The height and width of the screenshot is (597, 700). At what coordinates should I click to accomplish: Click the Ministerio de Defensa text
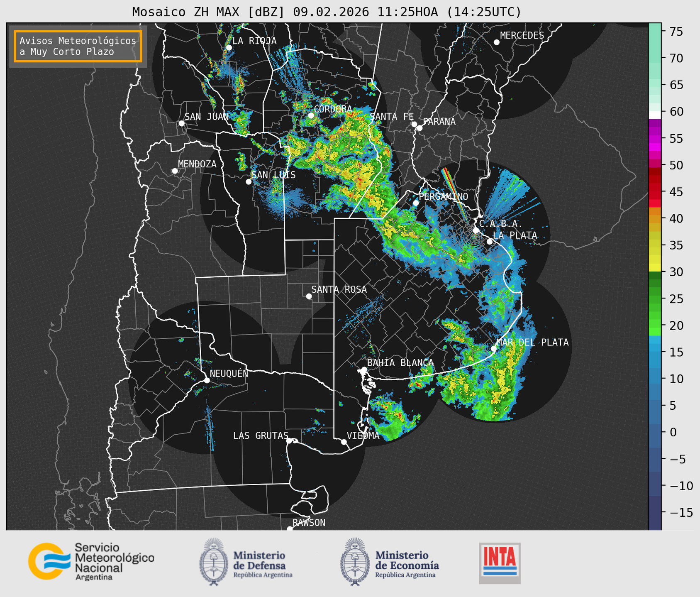(x=259, y=560)
